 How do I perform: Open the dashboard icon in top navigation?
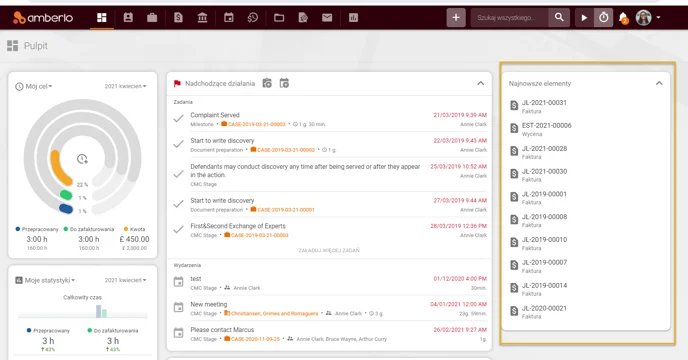pyautogui.click(x=102, y=18)
